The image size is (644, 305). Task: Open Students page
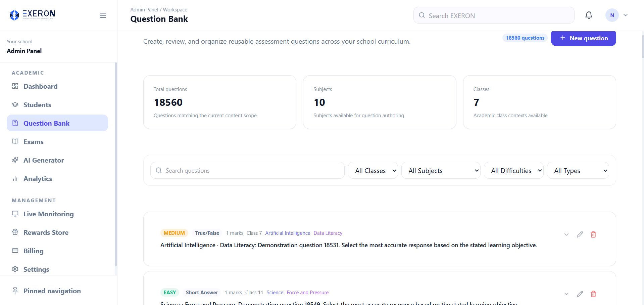click(x=57, y=105)
